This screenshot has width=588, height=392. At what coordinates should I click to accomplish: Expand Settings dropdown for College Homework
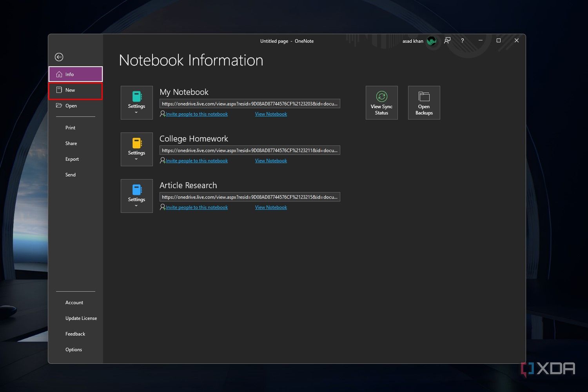pos(137,149)
